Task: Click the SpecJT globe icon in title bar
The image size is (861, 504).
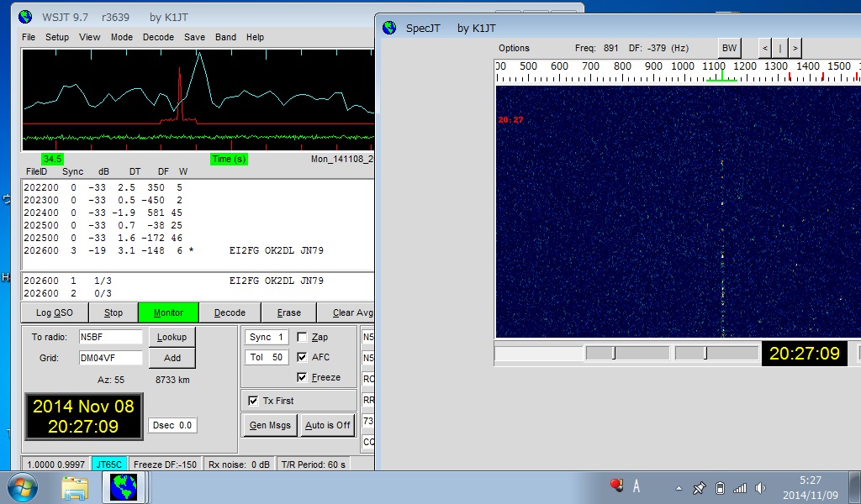Action: pos(389,28)
